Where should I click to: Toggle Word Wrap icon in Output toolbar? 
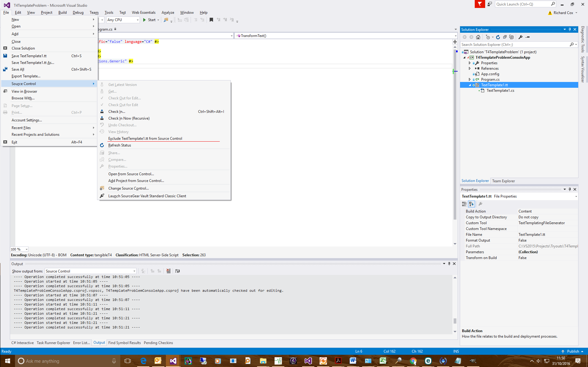click(178, 271)
